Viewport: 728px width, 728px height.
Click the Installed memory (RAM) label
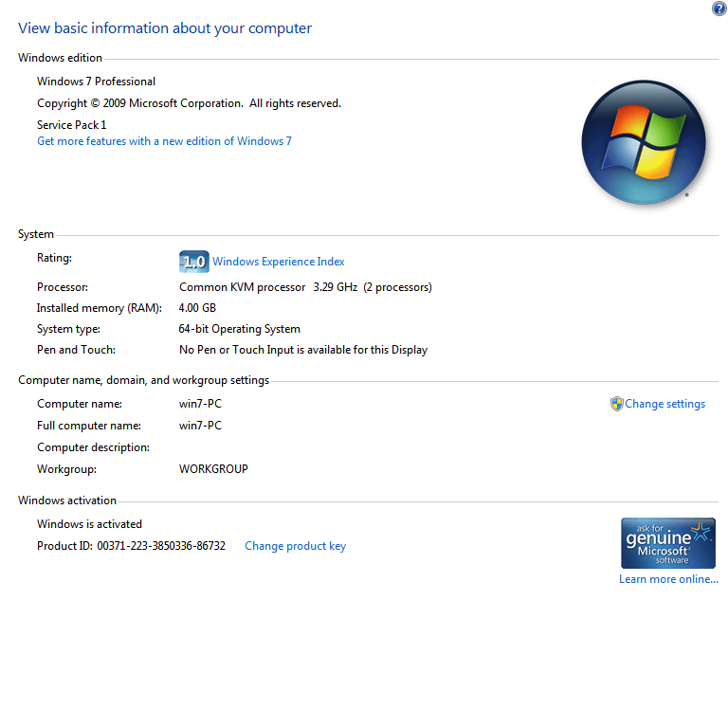[100, 308]
